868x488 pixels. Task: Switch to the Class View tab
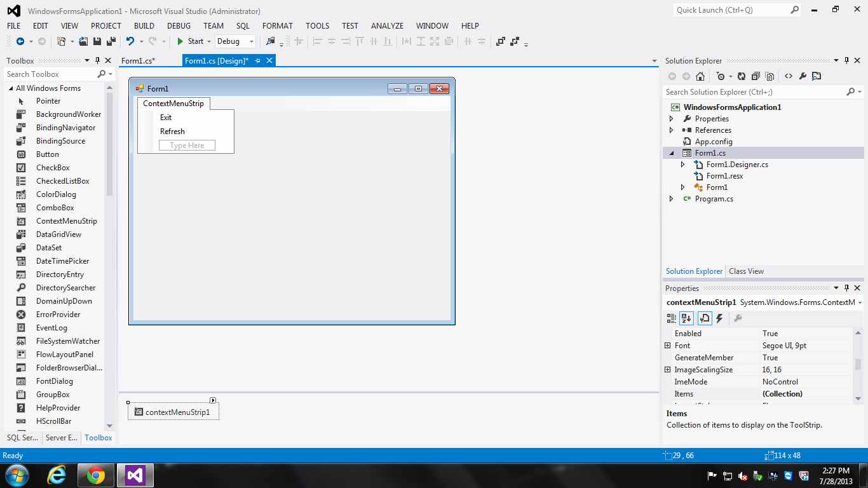747,271
